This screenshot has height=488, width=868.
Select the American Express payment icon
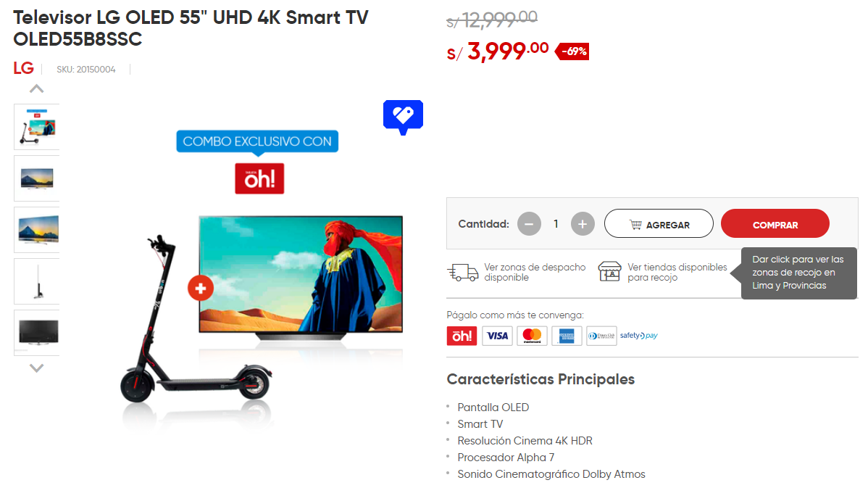click(567, 336)
